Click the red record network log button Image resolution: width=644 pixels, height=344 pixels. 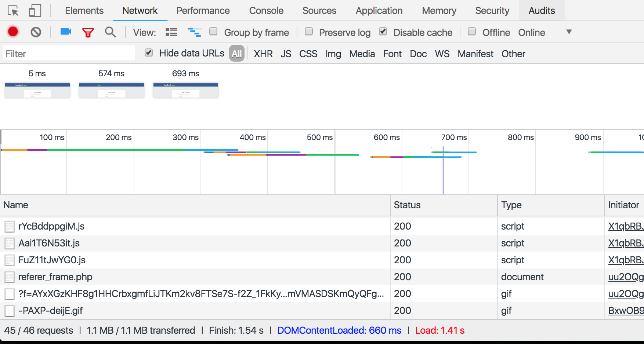pyautogui.click(x=13, y=32)
